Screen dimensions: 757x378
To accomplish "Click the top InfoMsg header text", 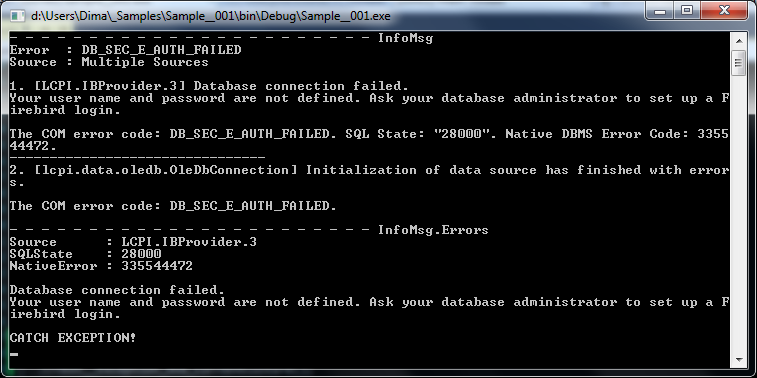I will pyautogui.click(x=406, y=38).
